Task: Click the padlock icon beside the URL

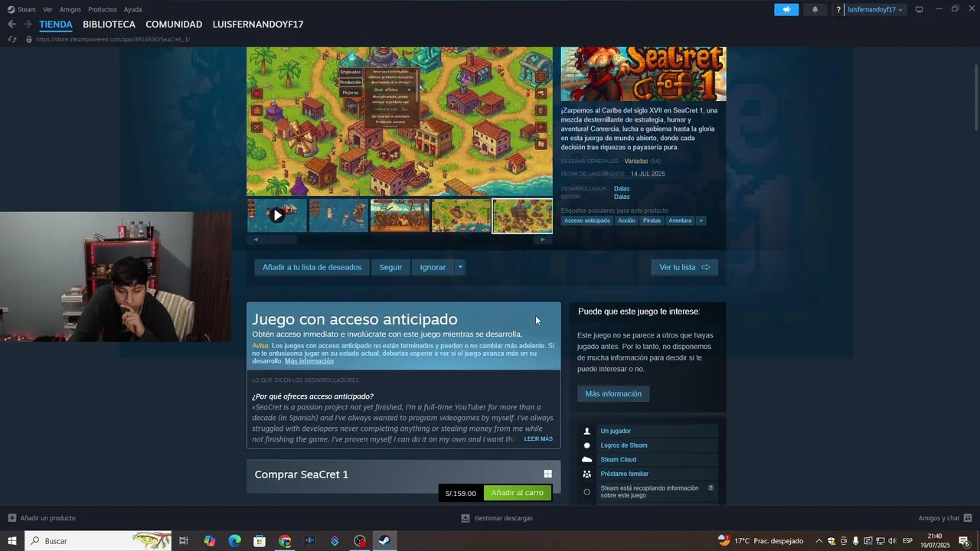Action: coord(29,39)
